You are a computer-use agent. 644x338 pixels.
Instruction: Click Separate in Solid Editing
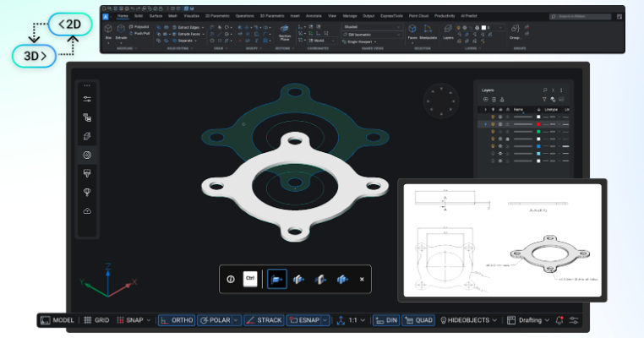point(184,41)
